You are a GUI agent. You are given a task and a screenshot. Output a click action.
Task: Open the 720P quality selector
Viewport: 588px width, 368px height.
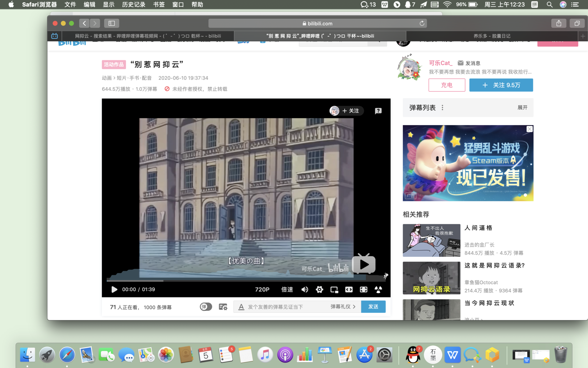[262, 289]
